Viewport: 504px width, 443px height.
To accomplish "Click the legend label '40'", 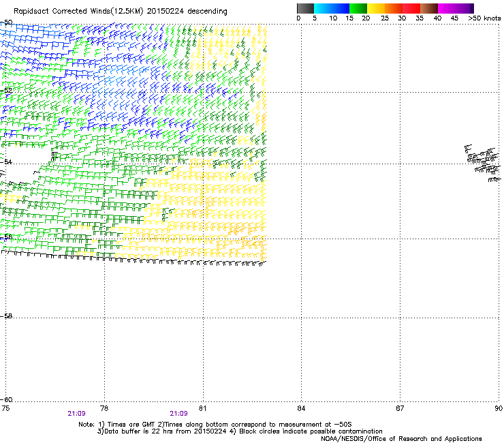I will 437,18.
